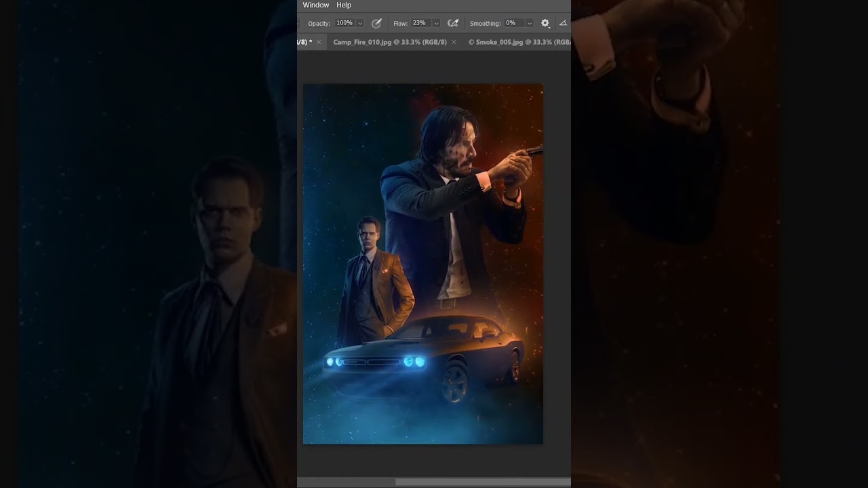This screenshot has height=488, width=868.
Task: Toggle pressure for opacity icon
Action: point(377,23)
